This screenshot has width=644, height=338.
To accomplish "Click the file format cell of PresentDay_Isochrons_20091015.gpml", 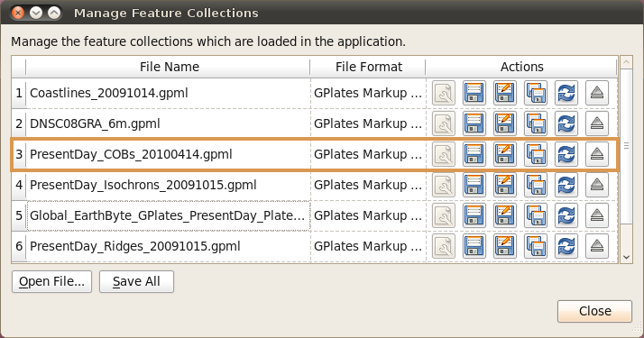I will tap(368, 185).
